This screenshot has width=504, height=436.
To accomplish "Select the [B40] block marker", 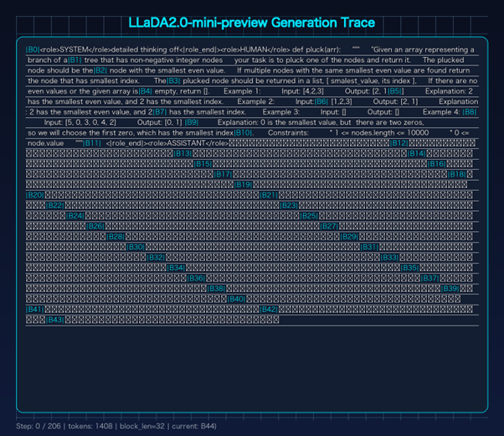I will coord(236,299).
